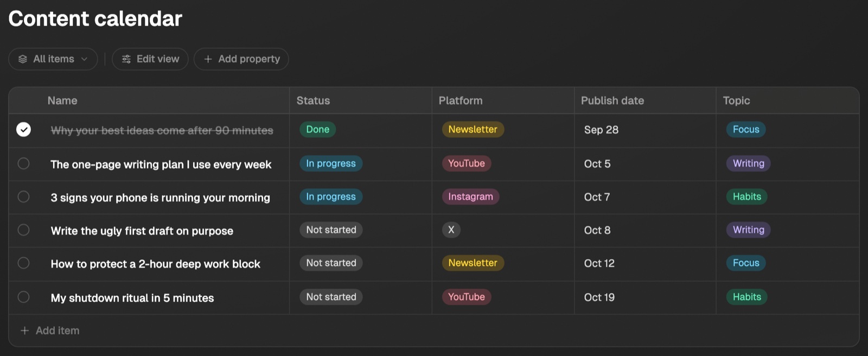Open '3 signs your phone is running your morning'

(160, 198)
